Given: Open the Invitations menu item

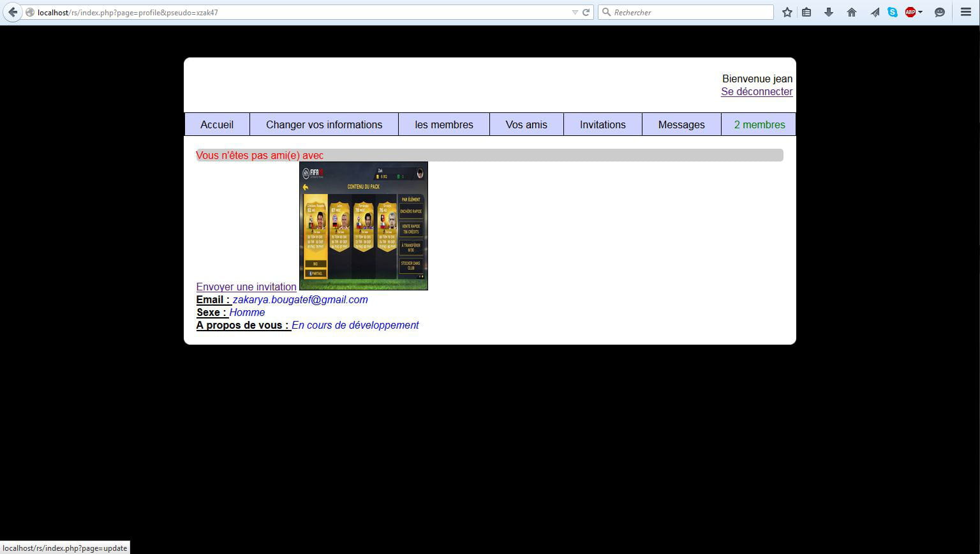Looking at the screenshot, I should pos(603,124).
